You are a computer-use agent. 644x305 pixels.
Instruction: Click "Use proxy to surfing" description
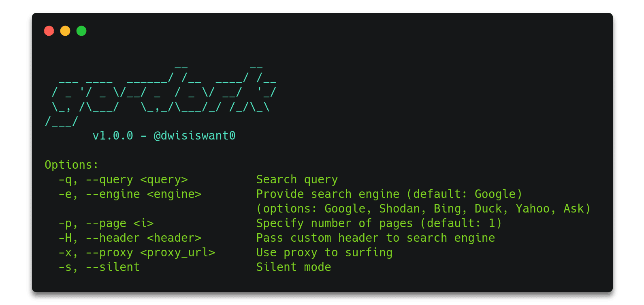point(324,252)
